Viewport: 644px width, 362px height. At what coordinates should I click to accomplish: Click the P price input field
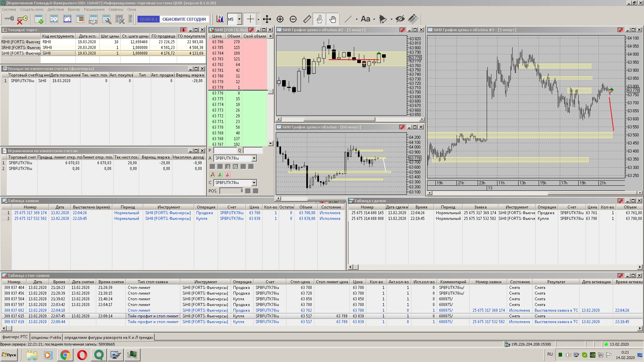pyautogui.click(x=225, y=150)
